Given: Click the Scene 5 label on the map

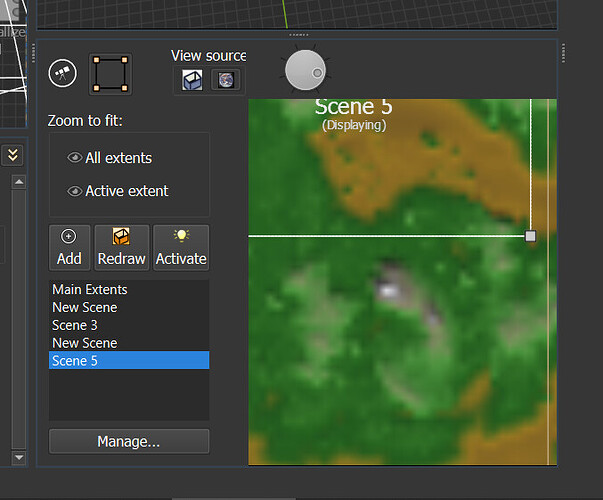Looking at the screenshot, I should tap(353, 107).
